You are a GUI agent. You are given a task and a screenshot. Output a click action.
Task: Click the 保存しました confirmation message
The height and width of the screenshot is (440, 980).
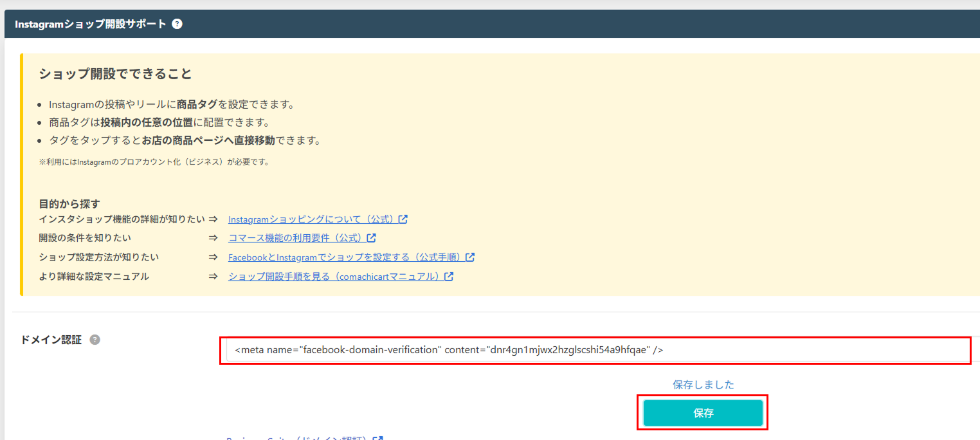pyautogui.click(x=703, y=385)
